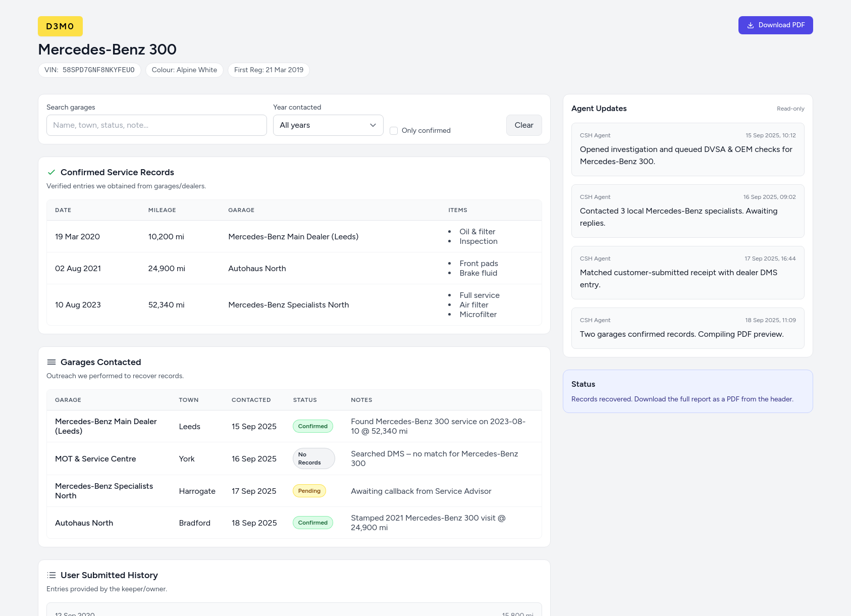
Task: Click the list icon beside User Submitted History
Action: 51,575
